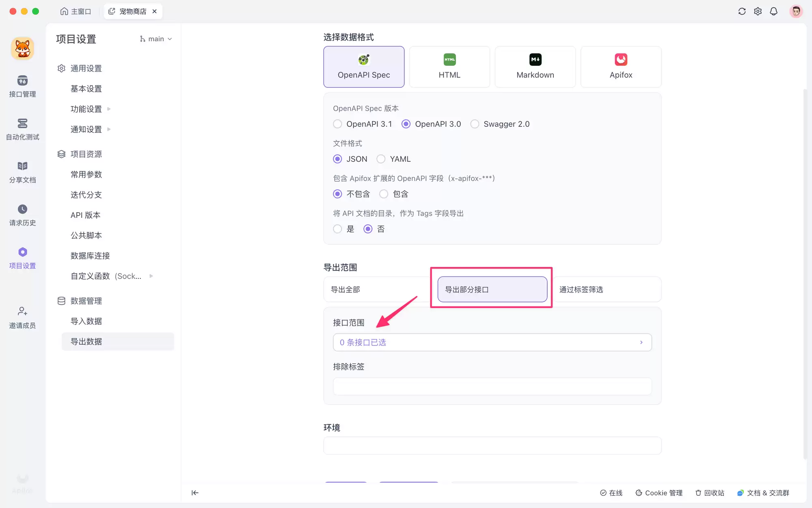Expand the 自定义函数 submenu arrow
The width and height of the screenshot is (812, 508).
pyautogui.click(x=151, y=276)
